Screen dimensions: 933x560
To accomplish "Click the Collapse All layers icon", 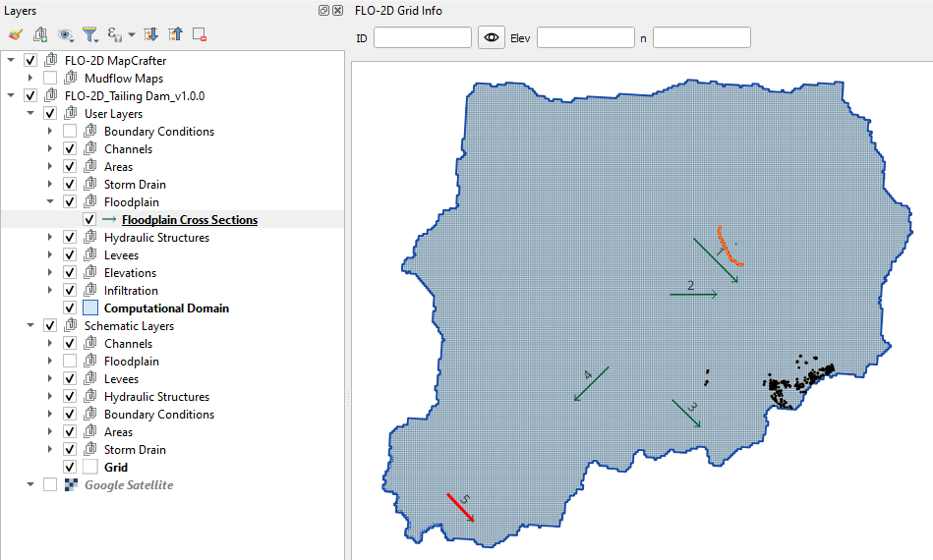I will [x=175, y=34].
